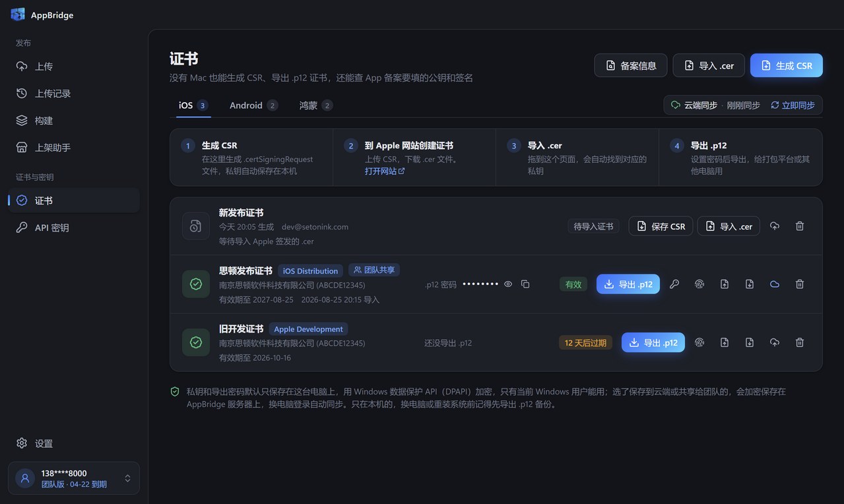Click the pending-file icon of 新发布证书
The image size is (844, 504).
pyautogui.click(x=196, y=226)
